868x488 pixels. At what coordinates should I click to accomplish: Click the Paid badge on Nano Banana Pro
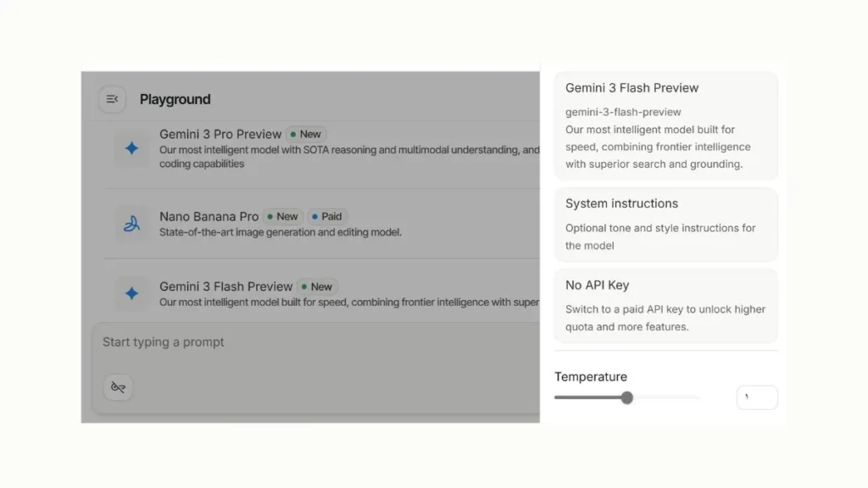(327, 216)
